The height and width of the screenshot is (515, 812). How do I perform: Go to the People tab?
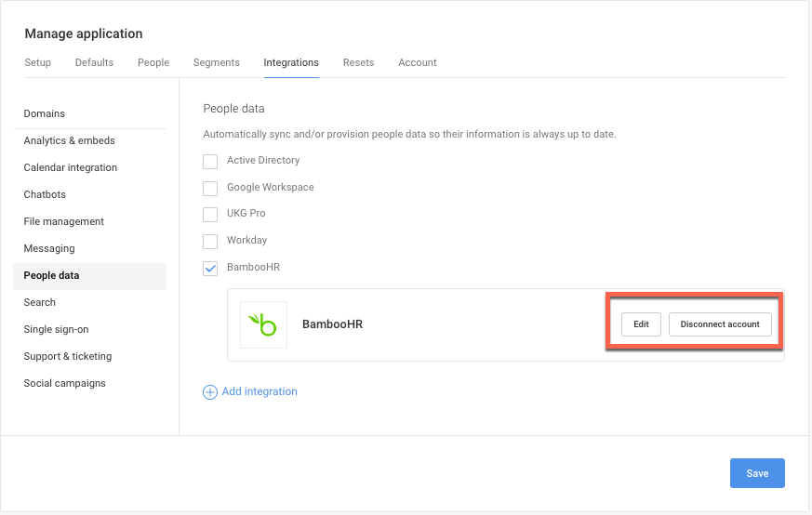(153, 62)
